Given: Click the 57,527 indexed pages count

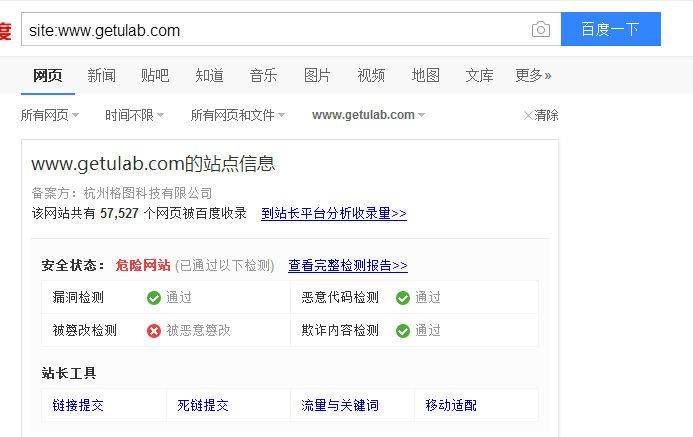Looking at the screenshot, I should click(x=119, y=213).
